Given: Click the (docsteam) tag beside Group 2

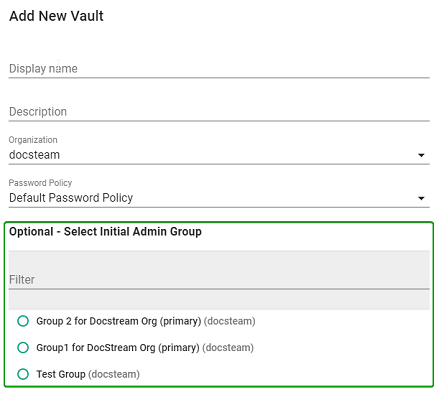Looking at the screenshot, I should coord(230,321).
